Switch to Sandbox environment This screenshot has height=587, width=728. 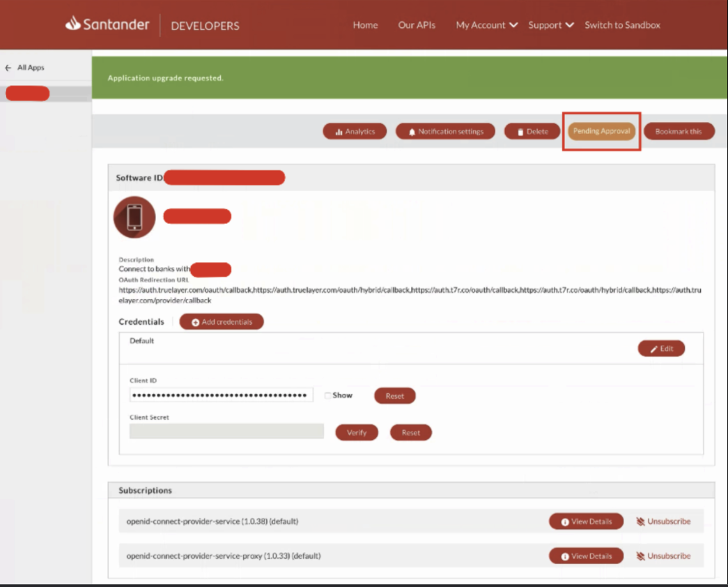[623, 25]
